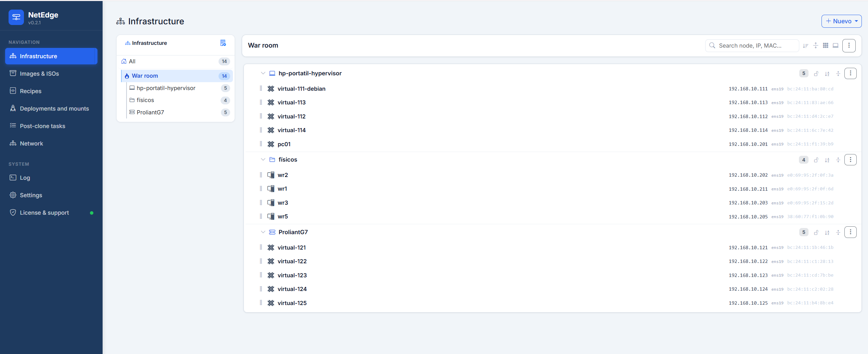868x354 pixels.
Task: Open Settings under System
Action: [x=51, y=195]
